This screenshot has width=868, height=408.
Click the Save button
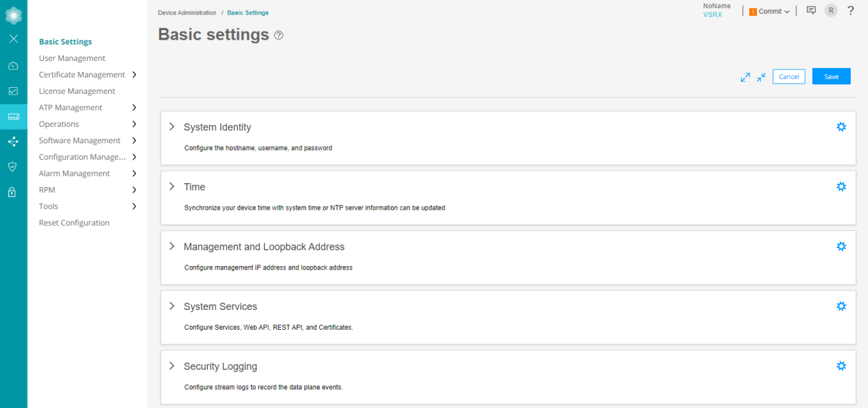click(831, 77)
